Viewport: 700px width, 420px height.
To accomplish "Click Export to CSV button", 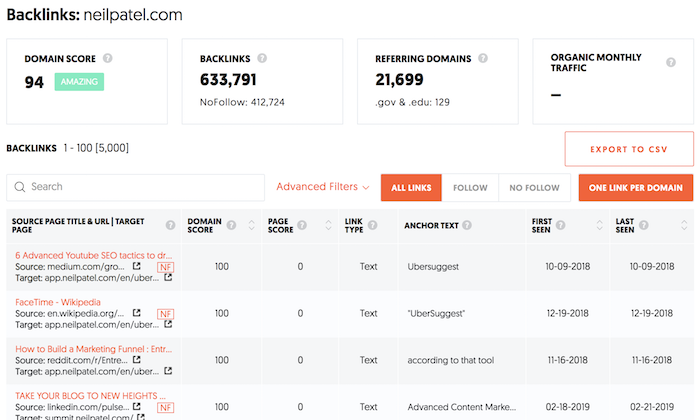I will point(629,149).
